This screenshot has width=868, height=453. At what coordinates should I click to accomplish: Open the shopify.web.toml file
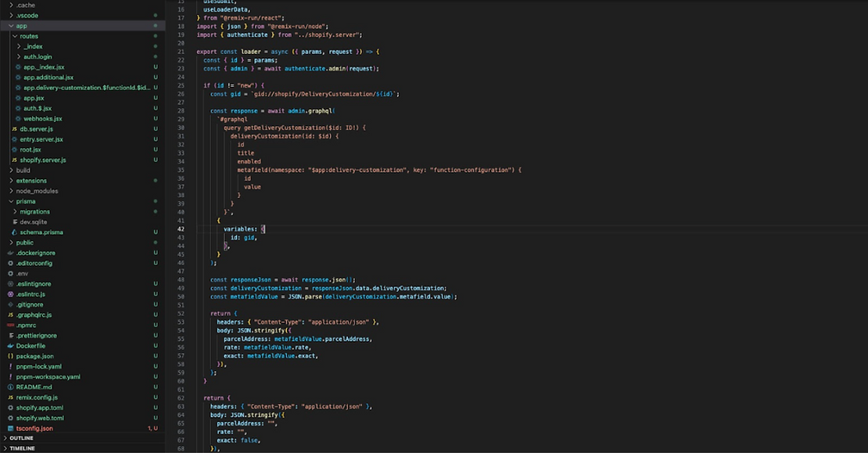click(x=82, y=418)
